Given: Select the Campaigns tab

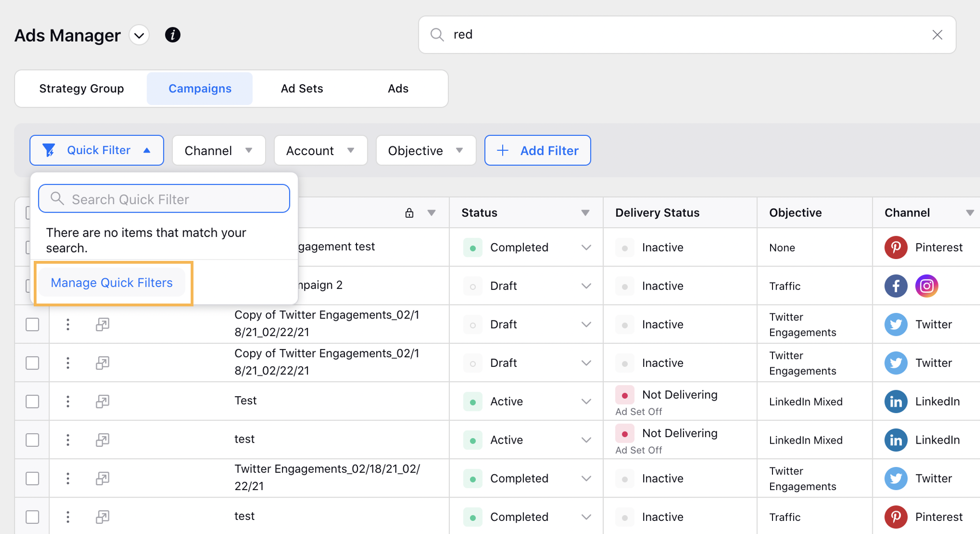Looking at the screenshot, I should 200,89.
